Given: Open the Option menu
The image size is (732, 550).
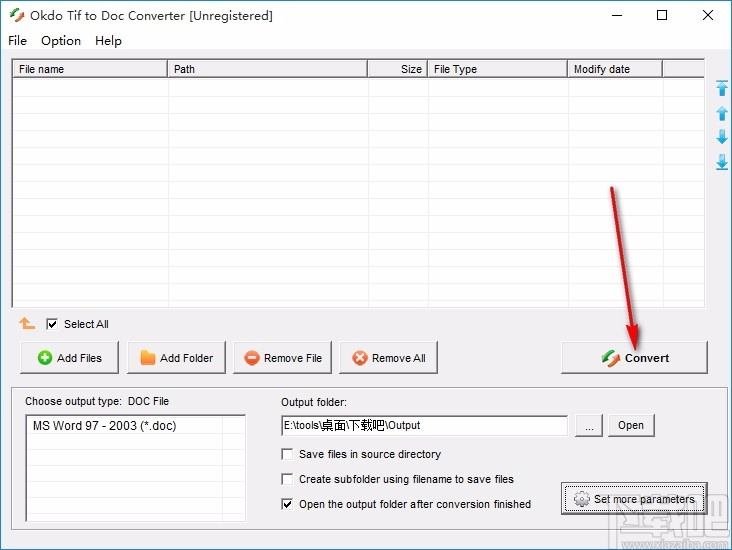Looking at the screenshot, I should click(x=61, y=41).
